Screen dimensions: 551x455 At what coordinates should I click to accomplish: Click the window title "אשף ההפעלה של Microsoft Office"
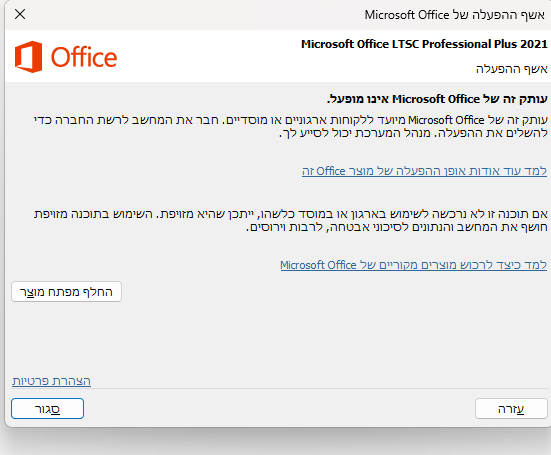point(455,15)
